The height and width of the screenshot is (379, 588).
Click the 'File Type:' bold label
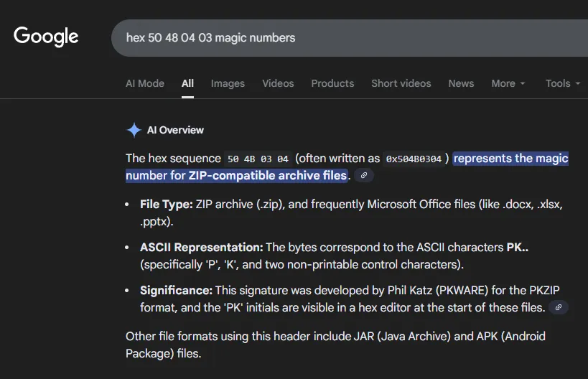click(167, 205)
